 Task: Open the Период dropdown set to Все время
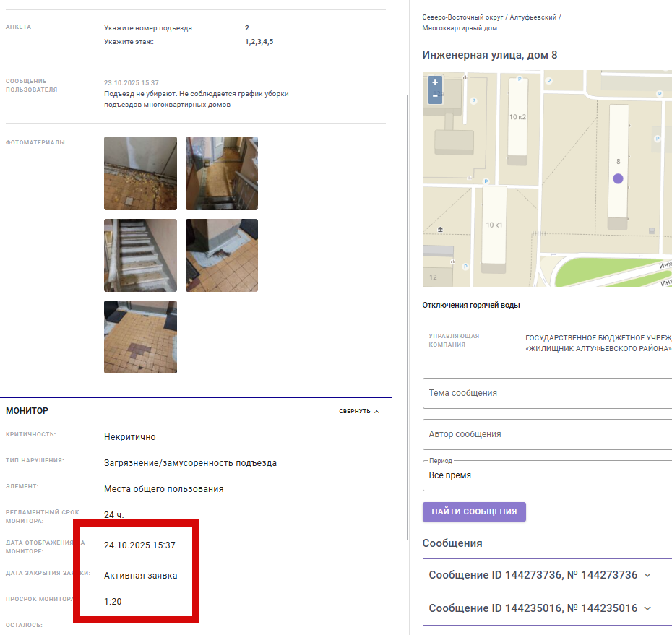point(547,475)
